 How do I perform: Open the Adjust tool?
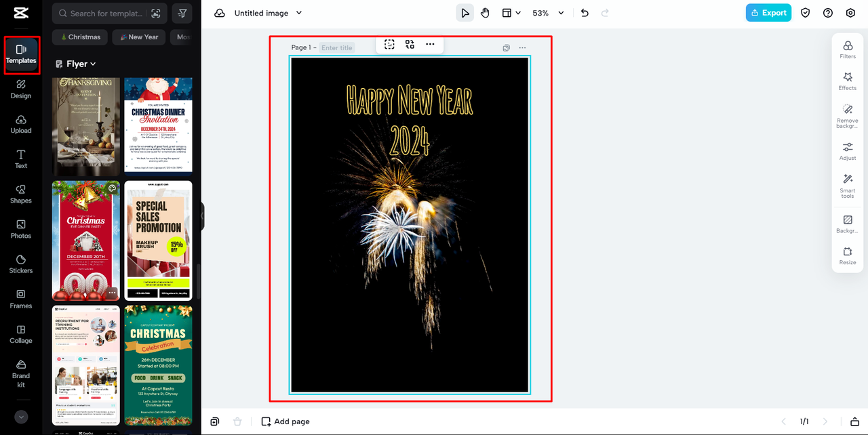848,151
